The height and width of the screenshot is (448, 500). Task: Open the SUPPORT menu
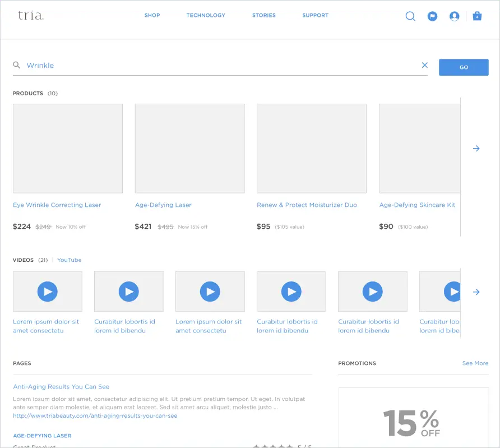[316, 15]
